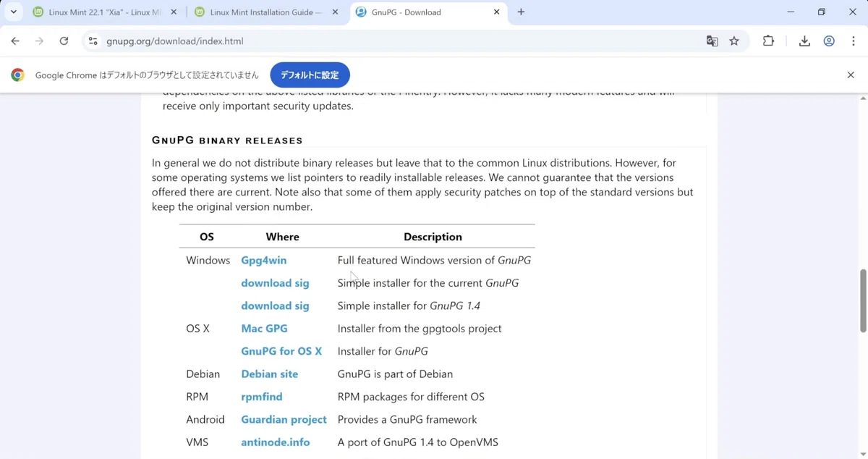Viewport: 868px width, 459px height.
Task: Open the Mac GPG link
Action: tap(264, 328)
